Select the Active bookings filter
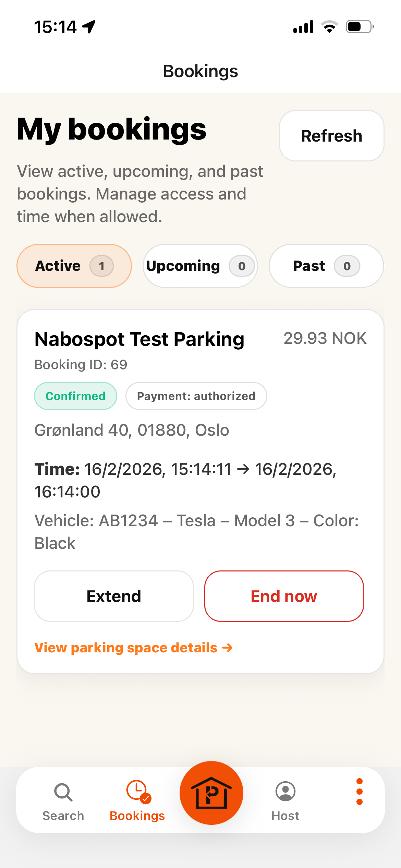Viewport: 401px width, 868px height. (74, 266)
